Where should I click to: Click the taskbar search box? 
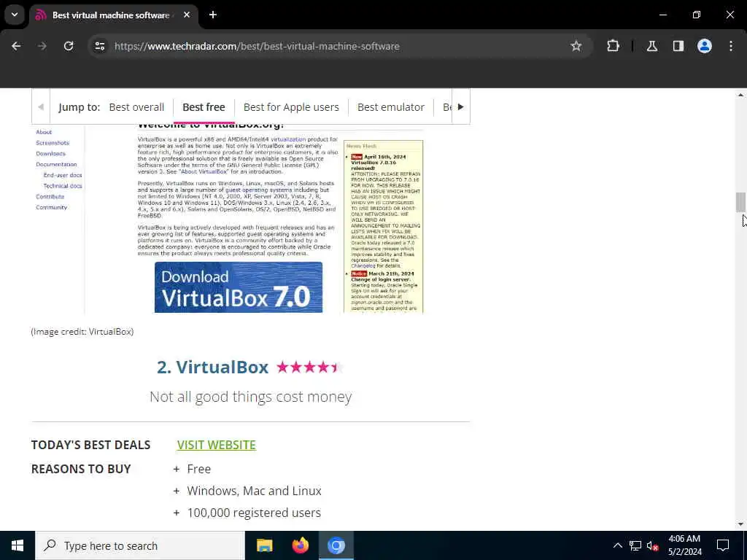click(140, 545)
